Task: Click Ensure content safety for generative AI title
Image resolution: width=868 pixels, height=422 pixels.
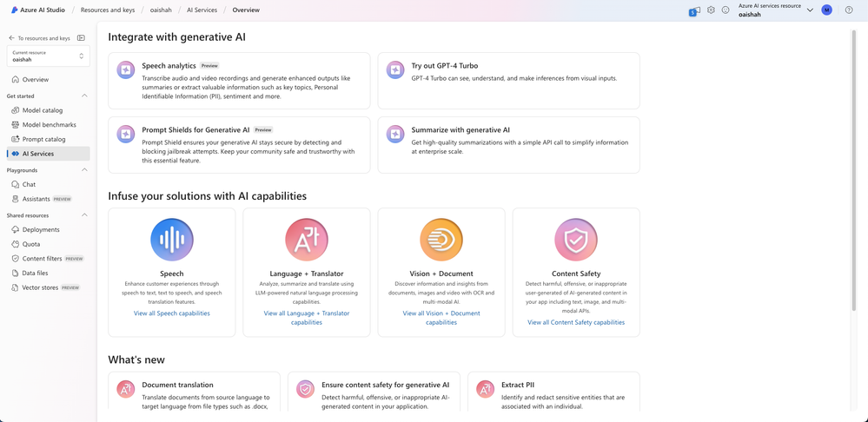Action: coord(385,385)
